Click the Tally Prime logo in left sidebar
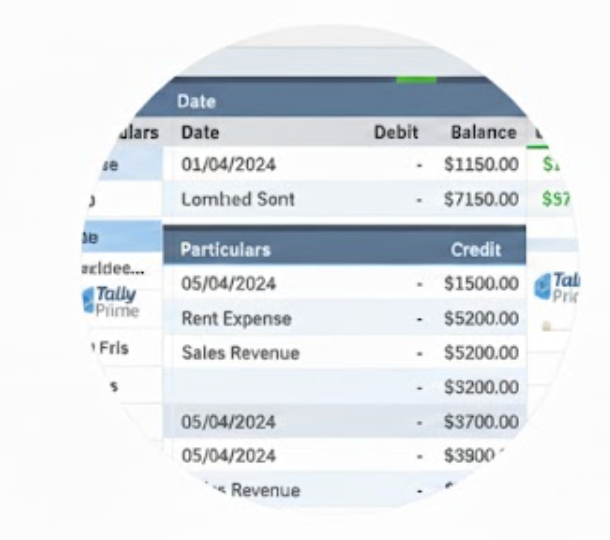Viewport: 610px width, 540px height. click(115, 302)
